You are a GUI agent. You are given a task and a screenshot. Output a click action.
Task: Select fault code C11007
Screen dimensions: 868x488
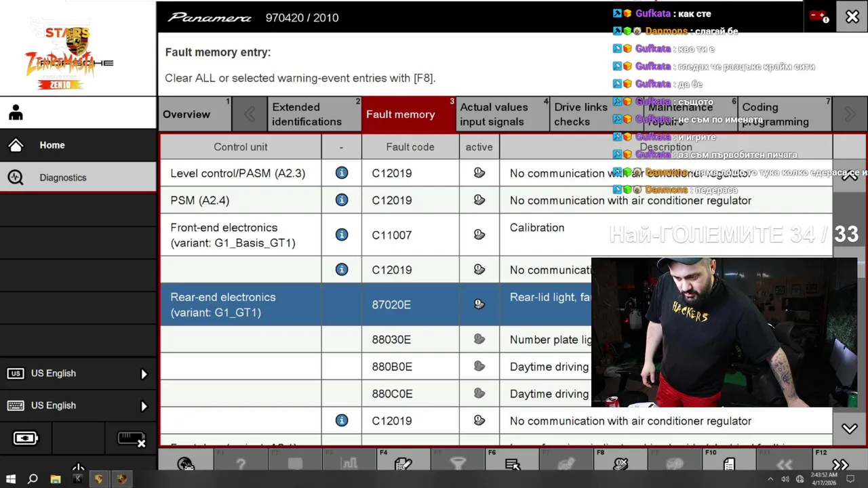392,235
